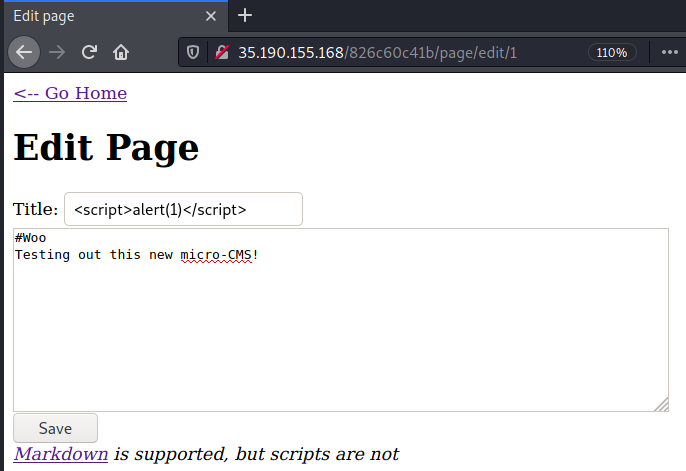Image resolution: width=686 pixels, height=471 pixels.
Task: Open a new tab with plus icon
Action: pyautogui.click(x=245, y=16)
